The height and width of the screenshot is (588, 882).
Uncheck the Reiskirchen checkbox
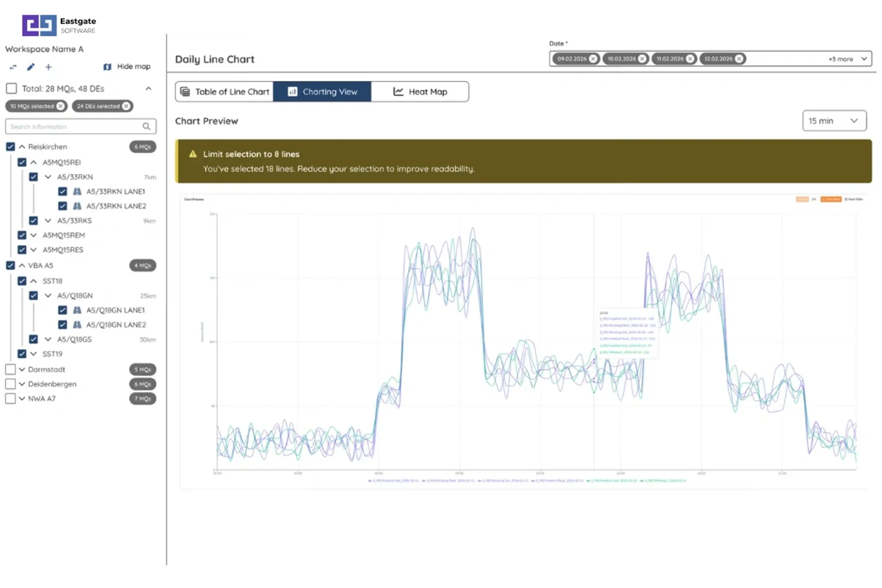tap(10, 147)
